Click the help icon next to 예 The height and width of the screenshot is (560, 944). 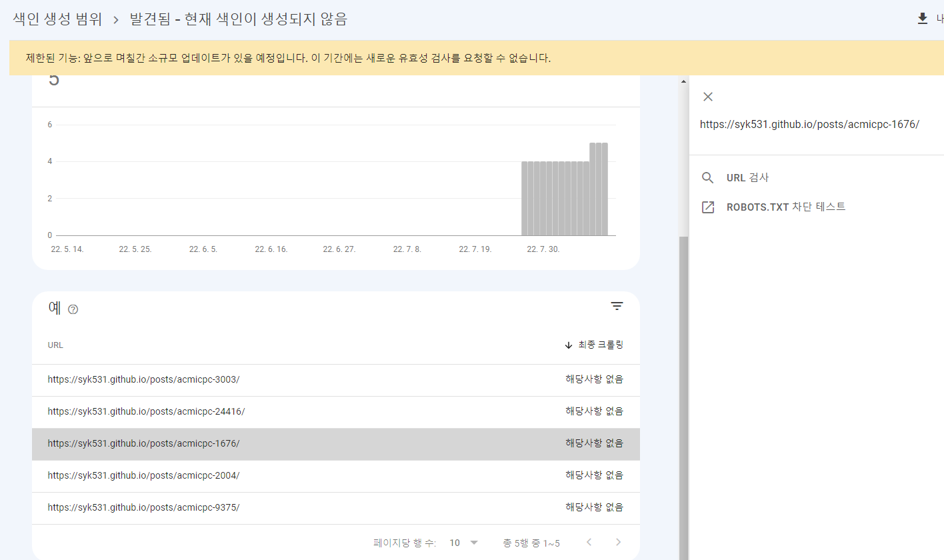click(73, 309)
